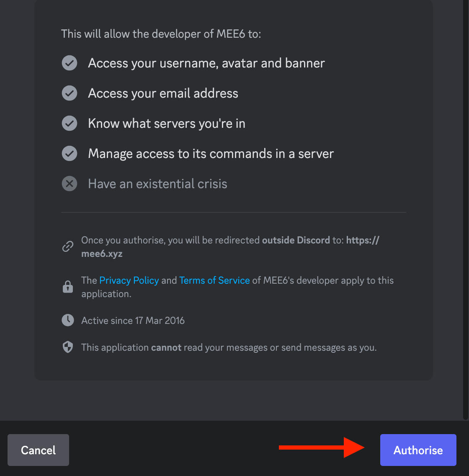Click the shield icon about message permissions
Image resolution: width=469 pixels, height=476 pixels.
point(68,347)
